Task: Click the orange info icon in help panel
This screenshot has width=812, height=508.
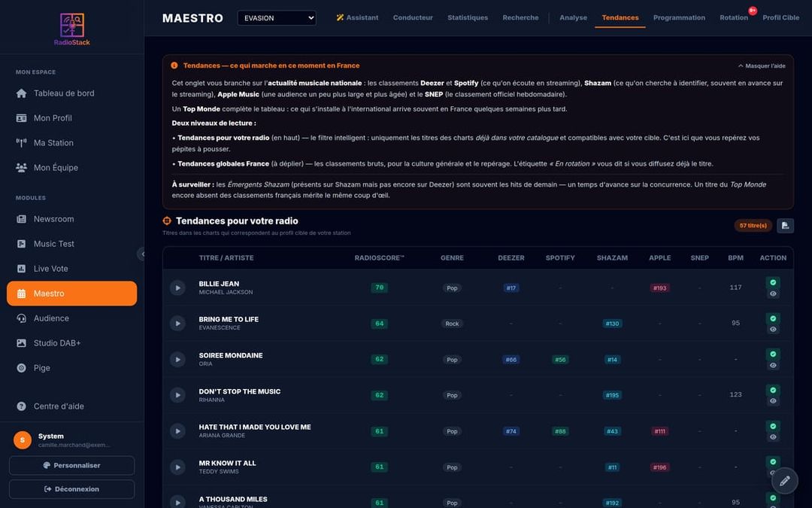Action: [x=174, y=65]
